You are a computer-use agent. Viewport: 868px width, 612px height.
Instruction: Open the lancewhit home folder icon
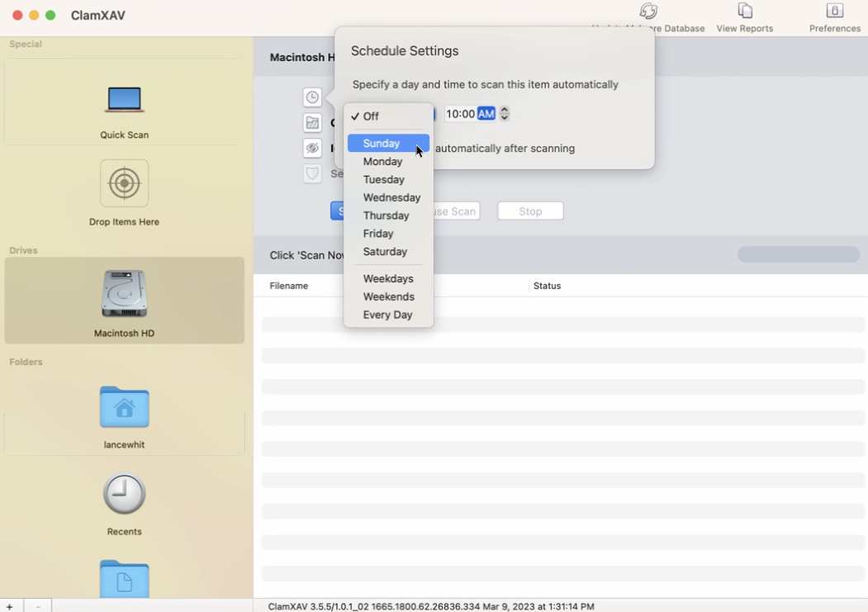125,407
